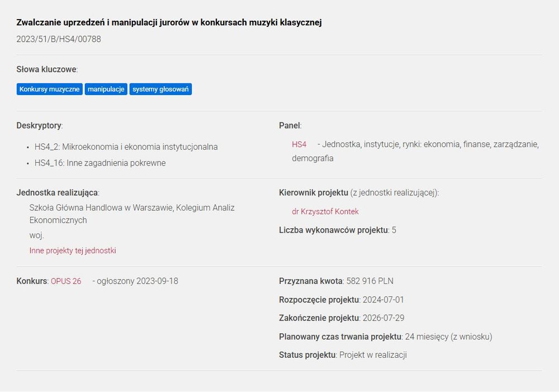Click the Szkoła Główna Handlowa unit name
Screen dimensions: 559x392
(132, 208)
